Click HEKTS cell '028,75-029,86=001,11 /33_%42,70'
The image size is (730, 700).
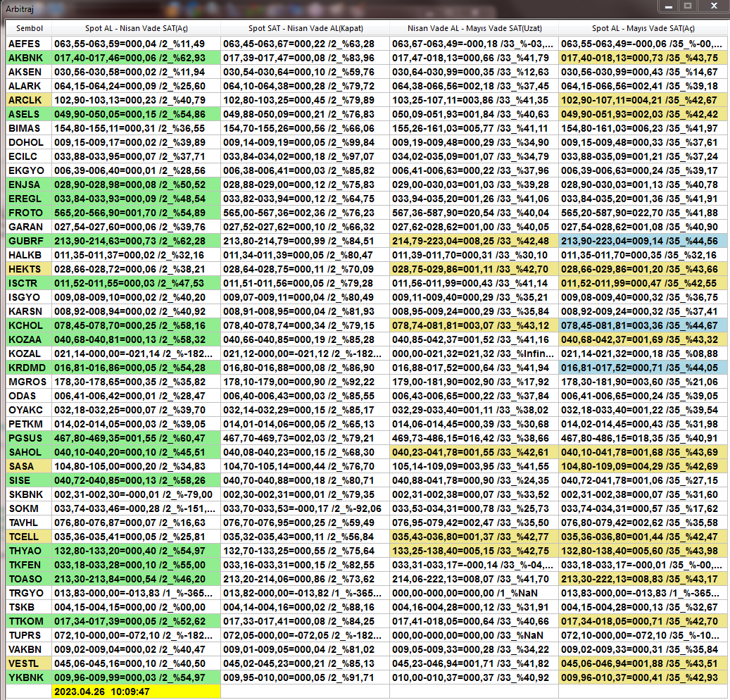[474, 269]
